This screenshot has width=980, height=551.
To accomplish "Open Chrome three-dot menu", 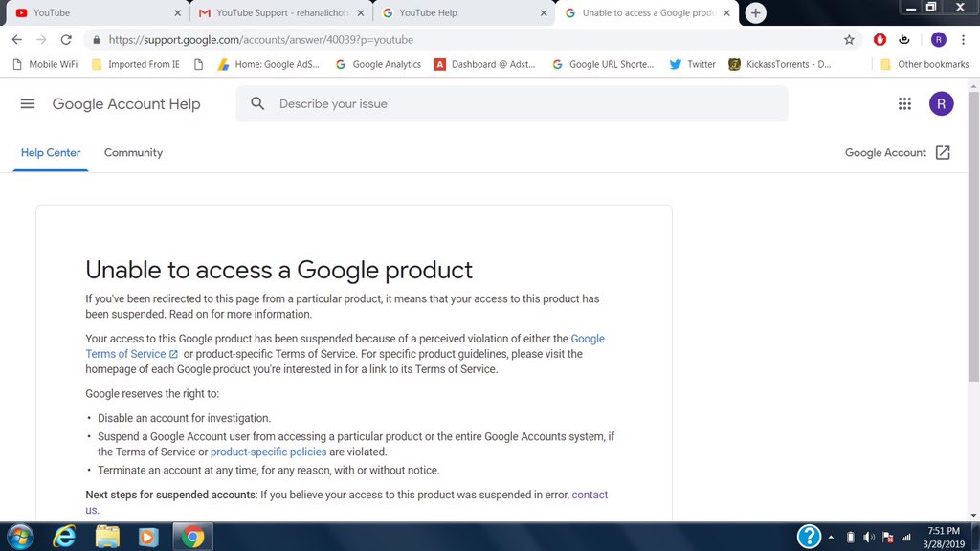I will [x=963, y=39].
